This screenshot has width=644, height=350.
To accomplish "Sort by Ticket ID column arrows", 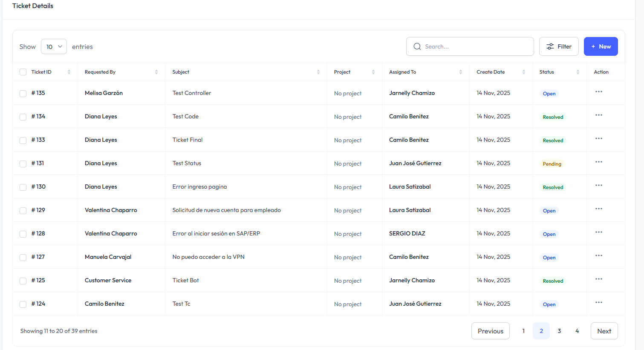I will [x=69, y=72].
